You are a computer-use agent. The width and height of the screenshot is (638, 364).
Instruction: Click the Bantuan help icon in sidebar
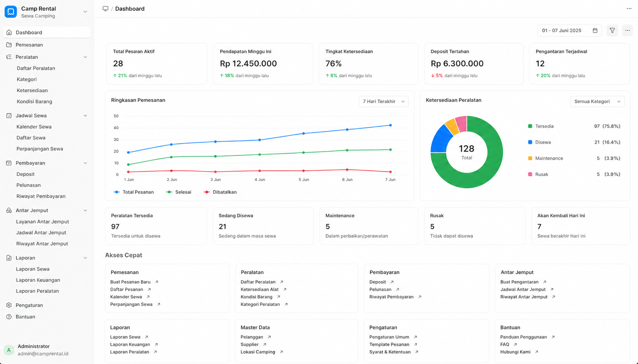pyautogui.click(x=9, y=316)
